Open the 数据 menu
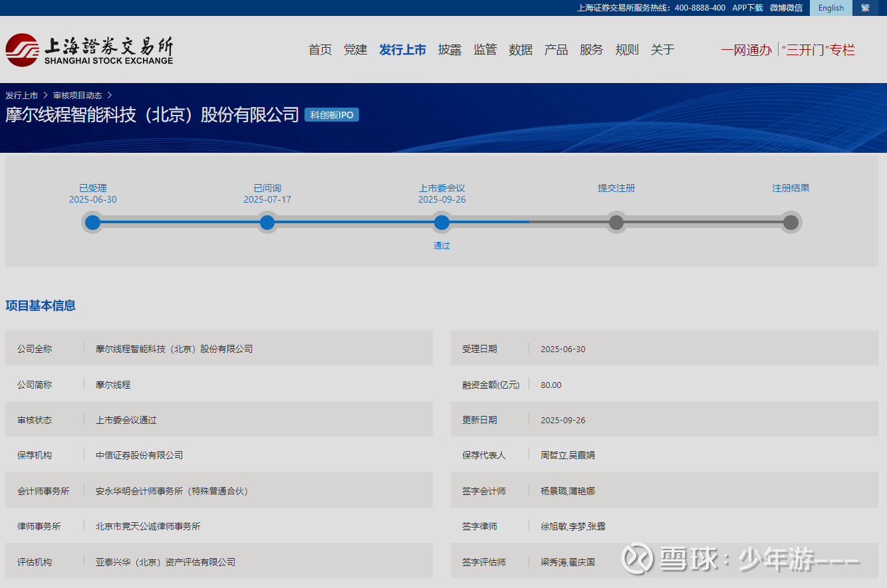 click(521, 50)
